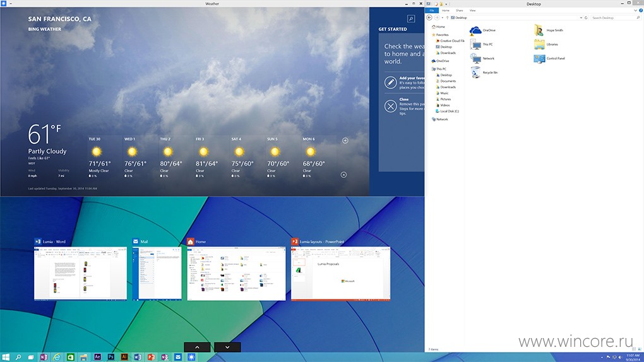Select Videos in the navigation pane
The image size is (644, 362).
click(x=443, y=105)
